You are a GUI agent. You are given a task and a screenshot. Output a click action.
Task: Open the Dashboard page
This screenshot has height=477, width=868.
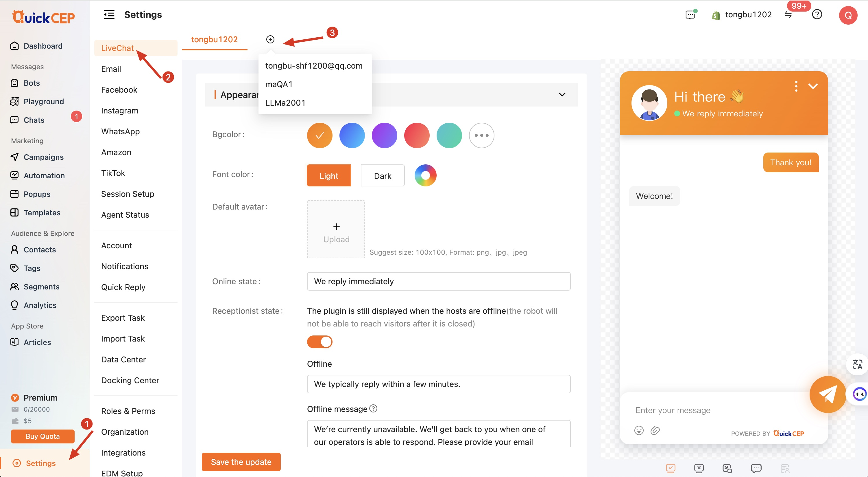43,46
